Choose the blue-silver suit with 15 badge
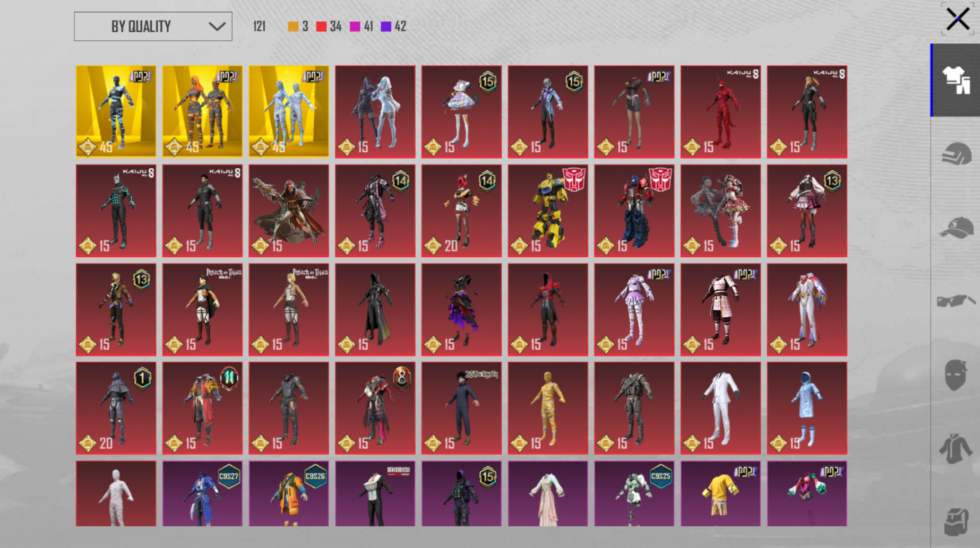Viewport: 980px width, 548px height. (548, 112)
